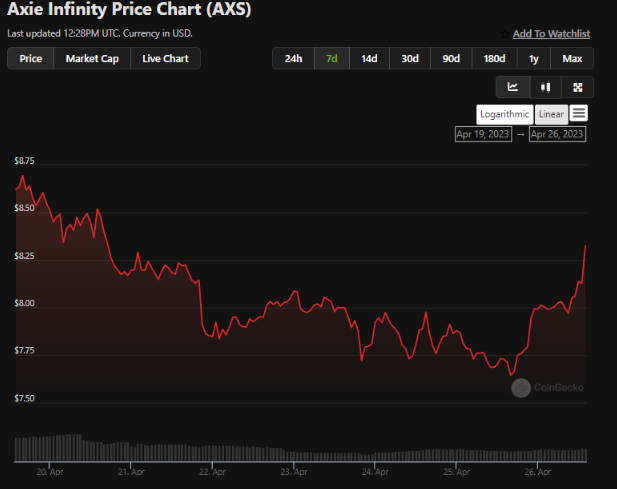Screen dimensions: 617x489
Task: Toggle Logarithmic scale
Action: pyautogui.click(x=504, y=114)
